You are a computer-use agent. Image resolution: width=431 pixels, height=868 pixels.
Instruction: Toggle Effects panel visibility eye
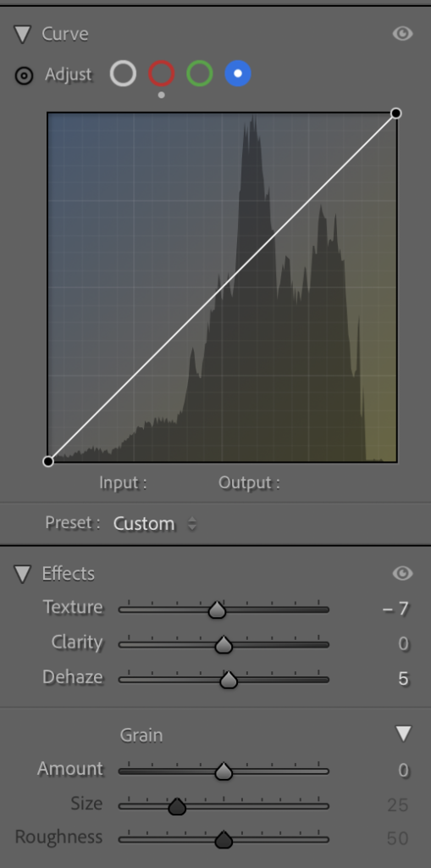click(x=402, y=574)
